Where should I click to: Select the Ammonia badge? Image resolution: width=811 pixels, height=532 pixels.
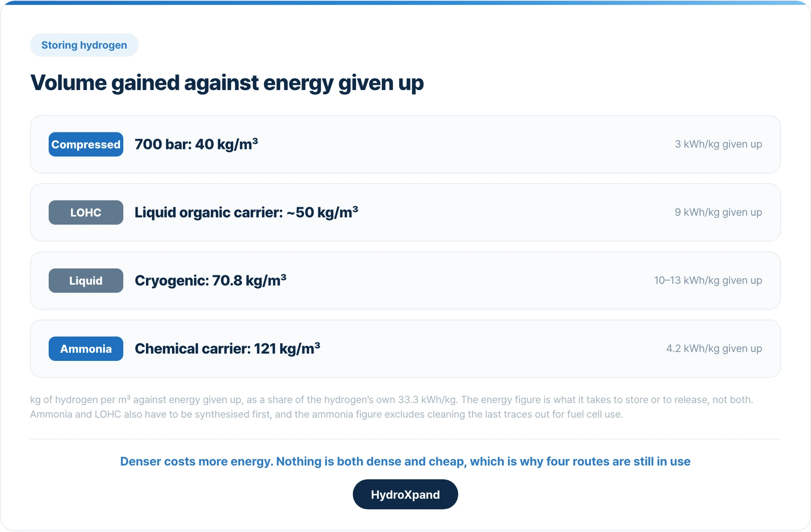pos(86,349)
